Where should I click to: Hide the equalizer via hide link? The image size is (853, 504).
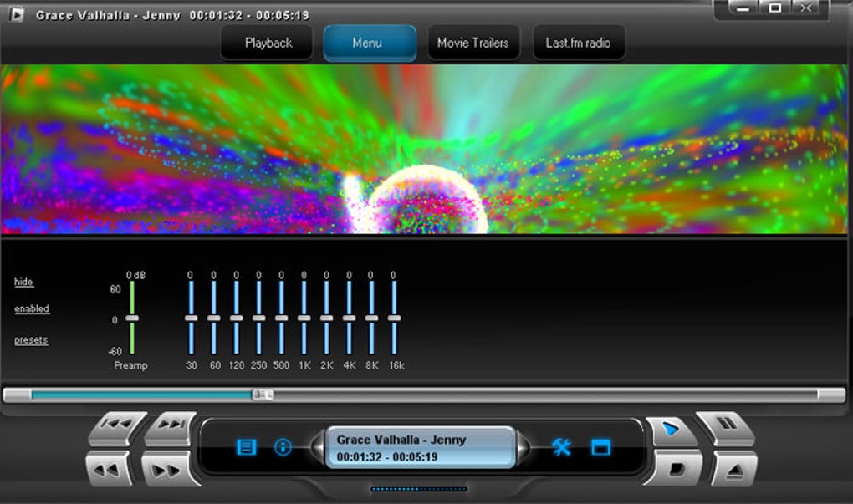(23, 282)
